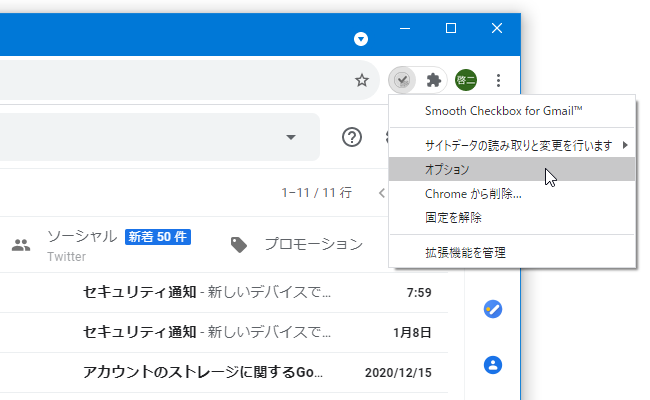This screenshot has height=400, width=650.
Task: Click the round arrow icon in title bar
Action: click(x=361, y=39)
